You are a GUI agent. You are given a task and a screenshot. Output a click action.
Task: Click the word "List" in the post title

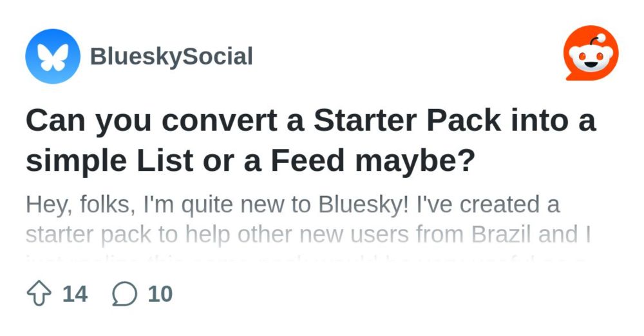coord(165,161)
